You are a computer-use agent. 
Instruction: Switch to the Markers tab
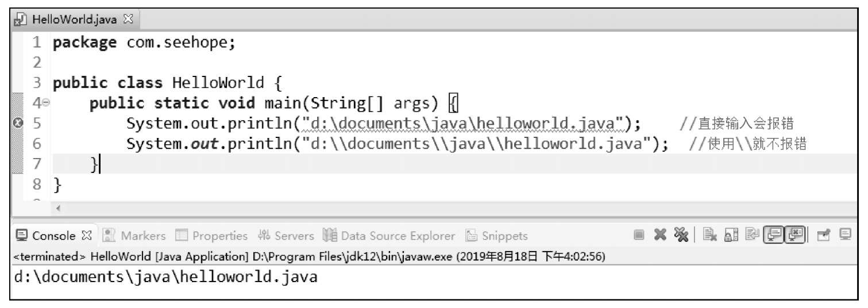136,236
